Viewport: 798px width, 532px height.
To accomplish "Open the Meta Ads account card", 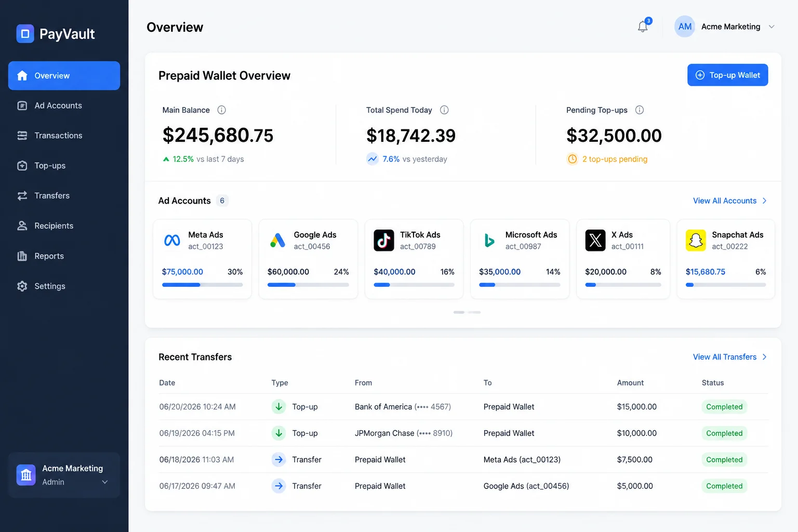I will (x=202, y=259).
